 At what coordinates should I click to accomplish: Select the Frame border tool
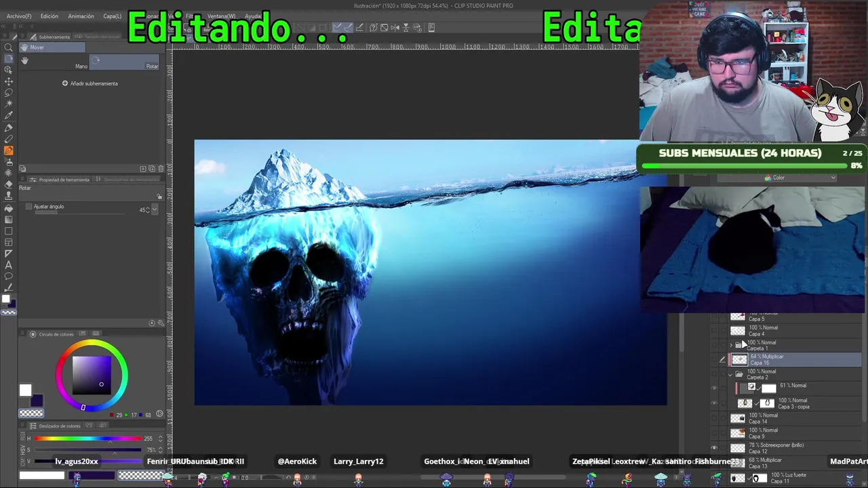click(x=9, y=243)
